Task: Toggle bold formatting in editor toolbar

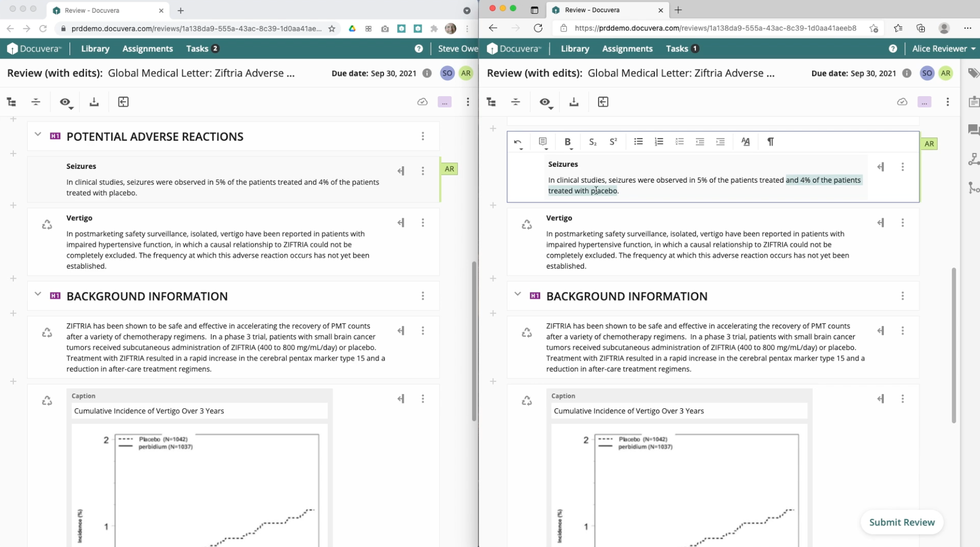Action: [x=567, y=142]
